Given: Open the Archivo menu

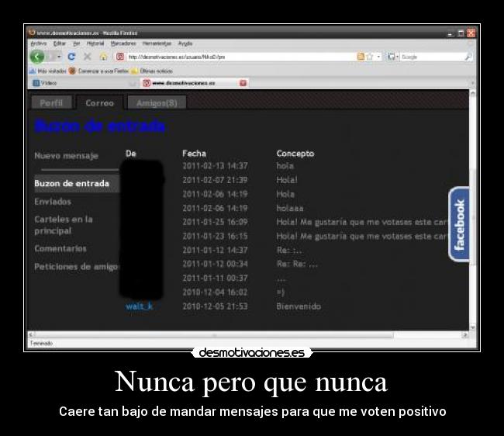Looking at the screenshot, I should (x=39, y=43).
